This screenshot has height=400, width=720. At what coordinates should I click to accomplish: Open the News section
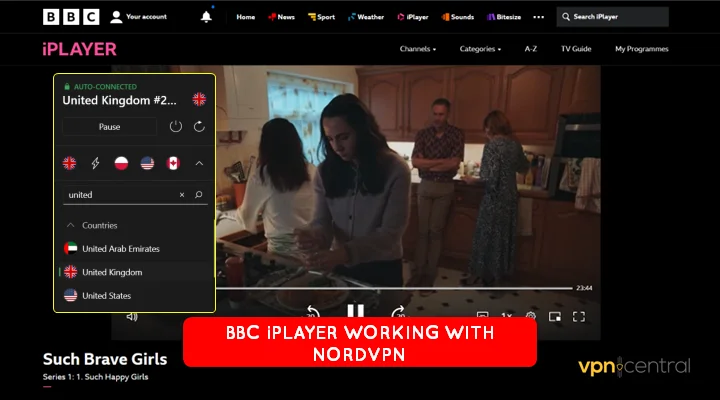tap(281, 17)
